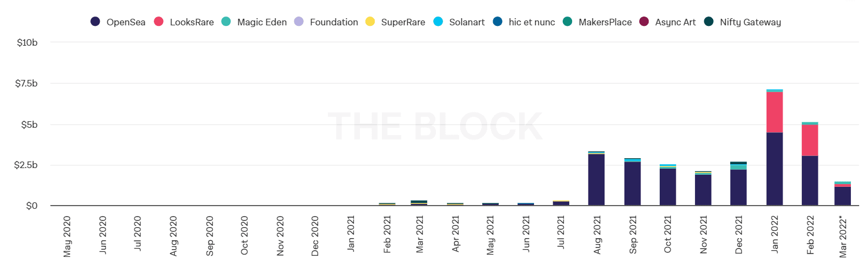The image size is (868, 264).
Task: Click the LooksRare segment of Jan 2022 bar
Action: pyautogui.click(x=774, y=112)
